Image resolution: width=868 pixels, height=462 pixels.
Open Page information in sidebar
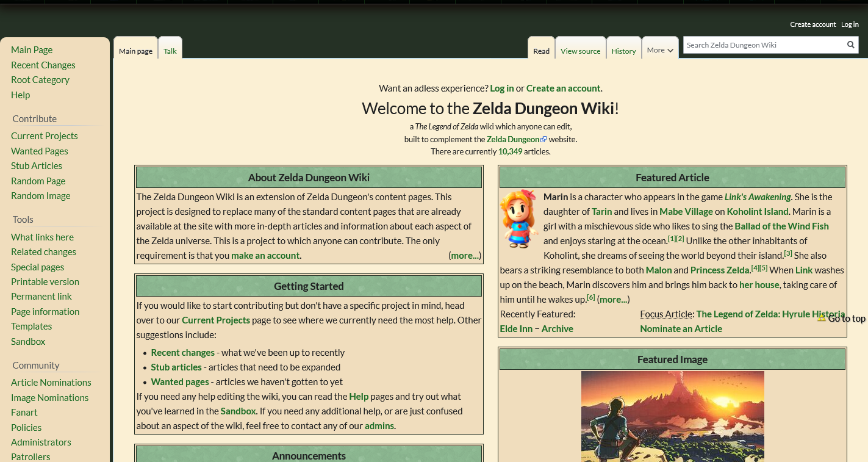(45, 311)
